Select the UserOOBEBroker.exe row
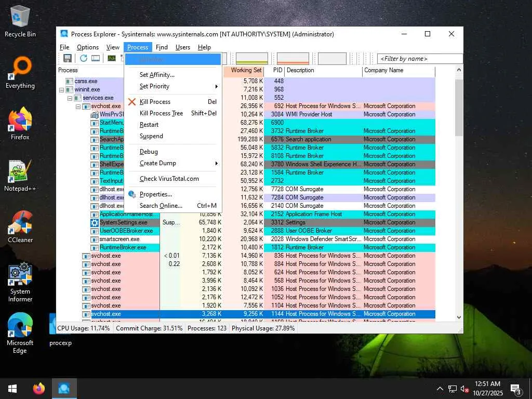 click(246, 231)
